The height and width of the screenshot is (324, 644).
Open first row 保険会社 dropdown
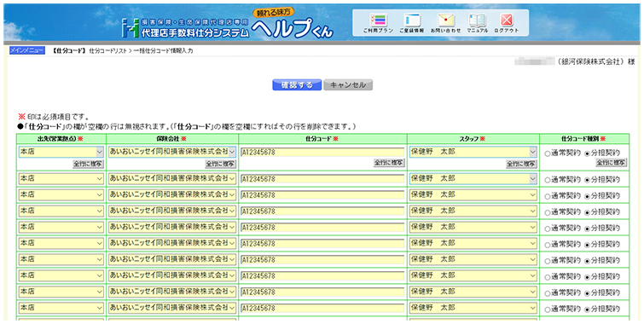pyautogui.click(x=172, y=152)
